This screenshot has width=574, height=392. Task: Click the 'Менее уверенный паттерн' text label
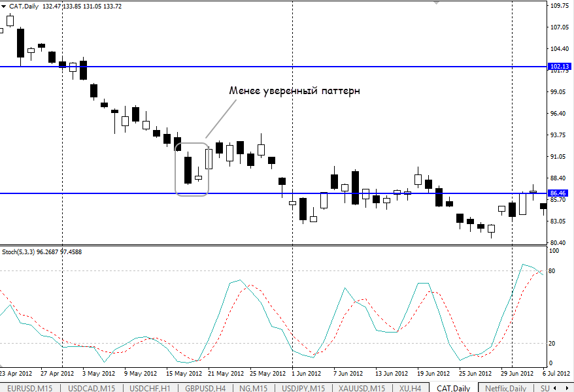(294, 91)
